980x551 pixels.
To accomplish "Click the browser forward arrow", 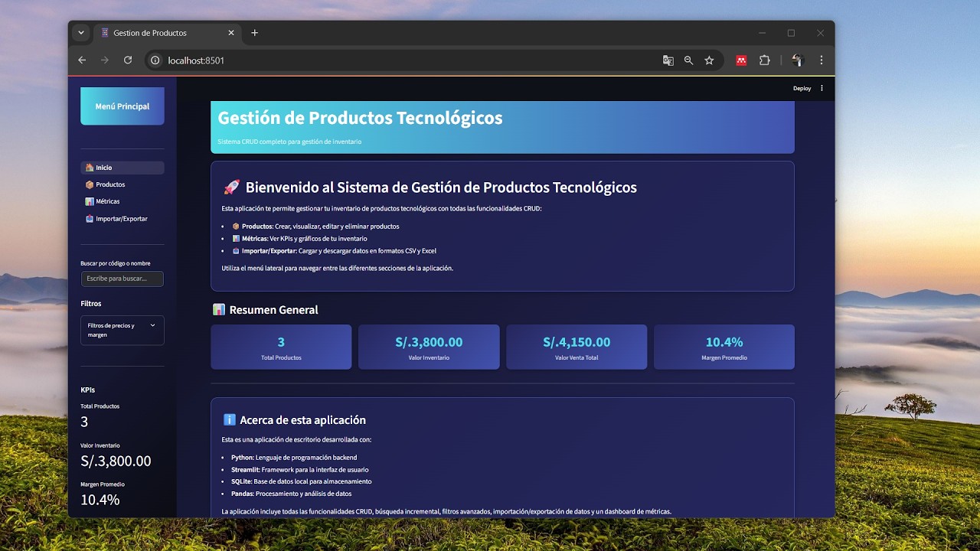I will 105,60.
